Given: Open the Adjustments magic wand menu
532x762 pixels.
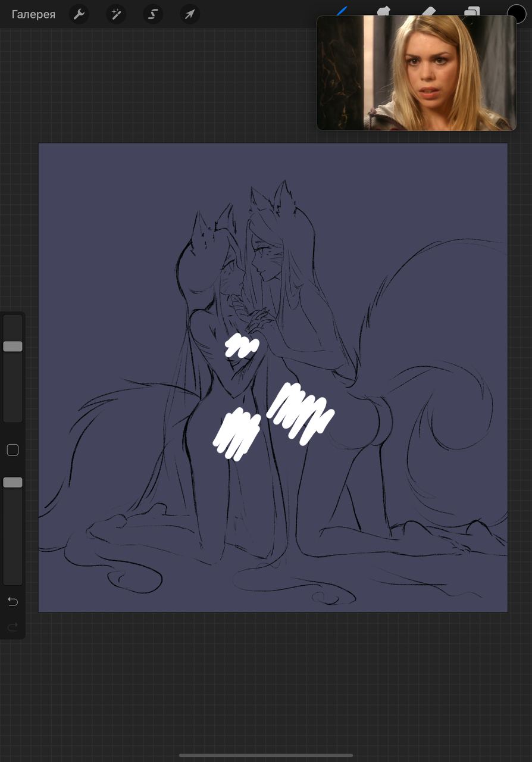Looking at the screenshot, I should pyautogui.click(x=116, y=14).
